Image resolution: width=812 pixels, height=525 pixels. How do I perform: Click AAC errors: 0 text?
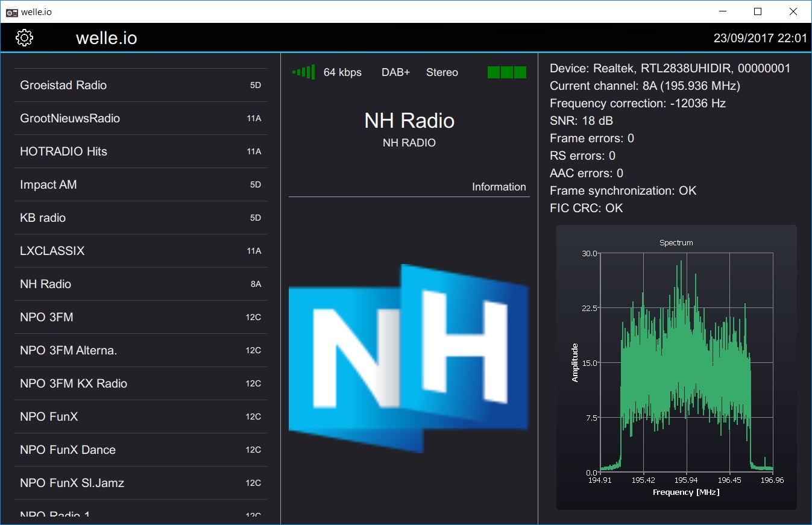point(587,173)
